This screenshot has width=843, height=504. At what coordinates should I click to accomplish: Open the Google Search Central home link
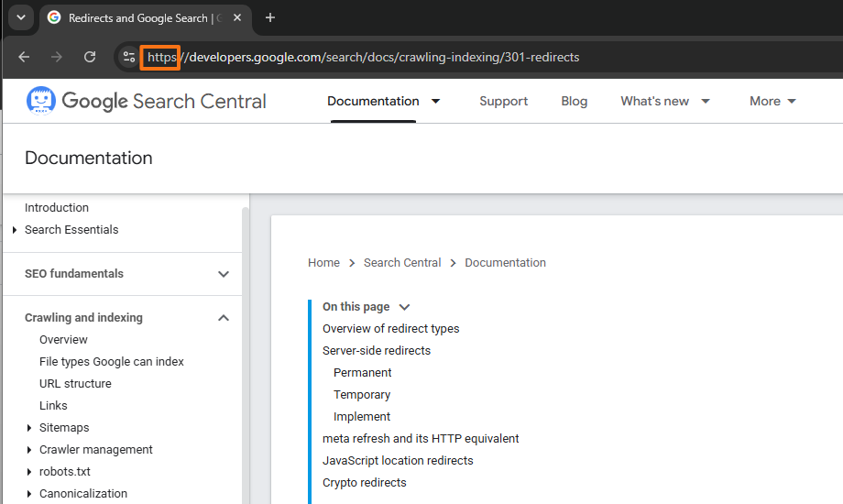(x=164, y=101)
